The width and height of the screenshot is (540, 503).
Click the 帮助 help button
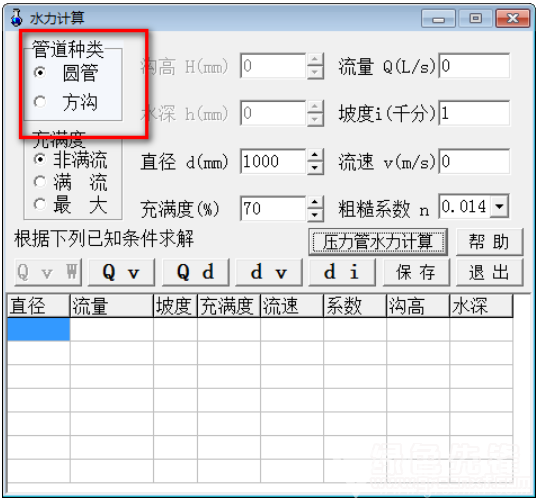489,242
